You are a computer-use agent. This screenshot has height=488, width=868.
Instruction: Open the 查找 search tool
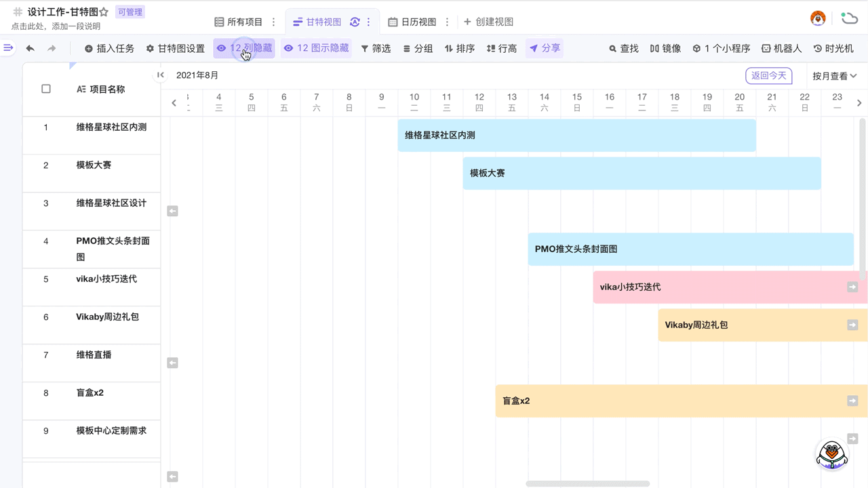click(x=623, y=48)
